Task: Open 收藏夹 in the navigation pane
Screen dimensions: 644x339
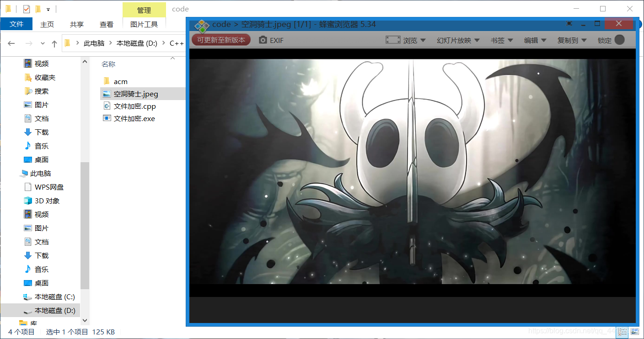Action: click(x=40, y=78)
